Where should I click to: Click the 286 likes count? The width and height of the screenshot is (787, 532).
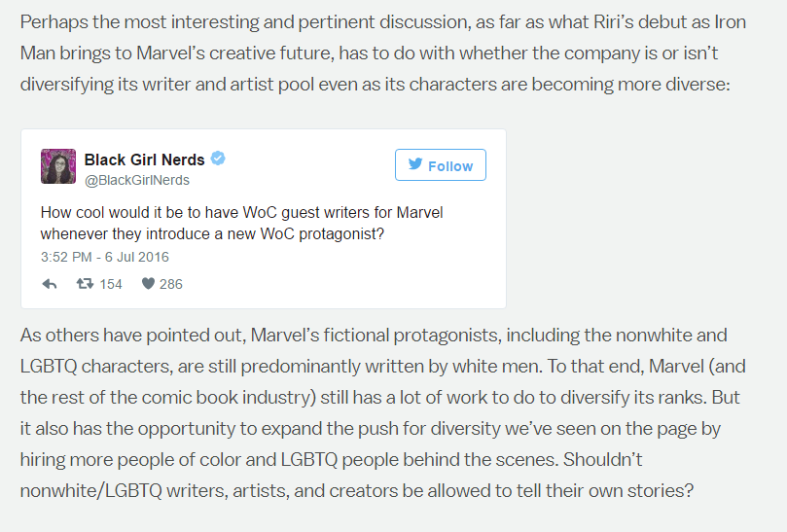coord(170,284)
